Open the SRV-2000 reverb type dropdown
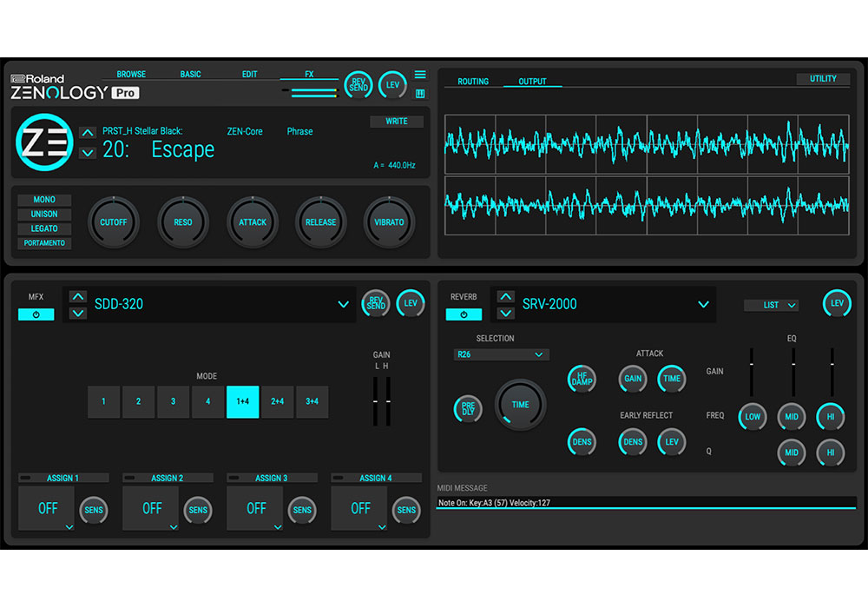868x608 pixels. pyautogui.click(x=703, y=304)
